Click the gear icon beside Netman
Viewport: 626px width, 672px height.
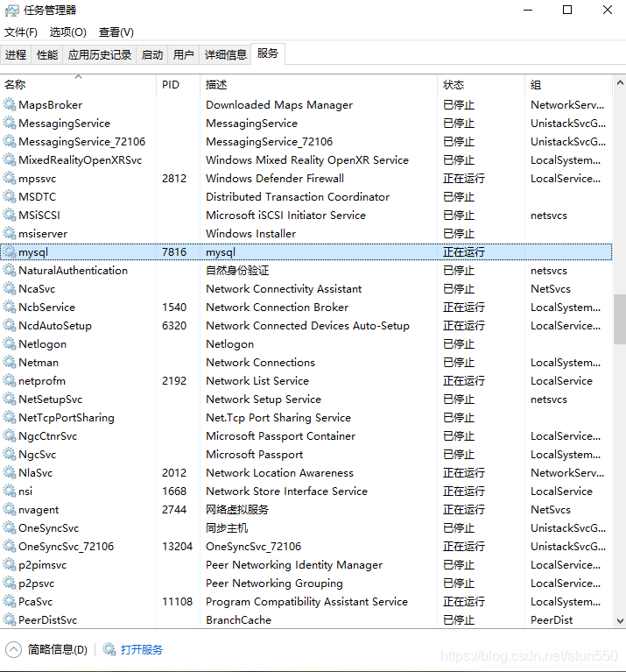[10, 363]
